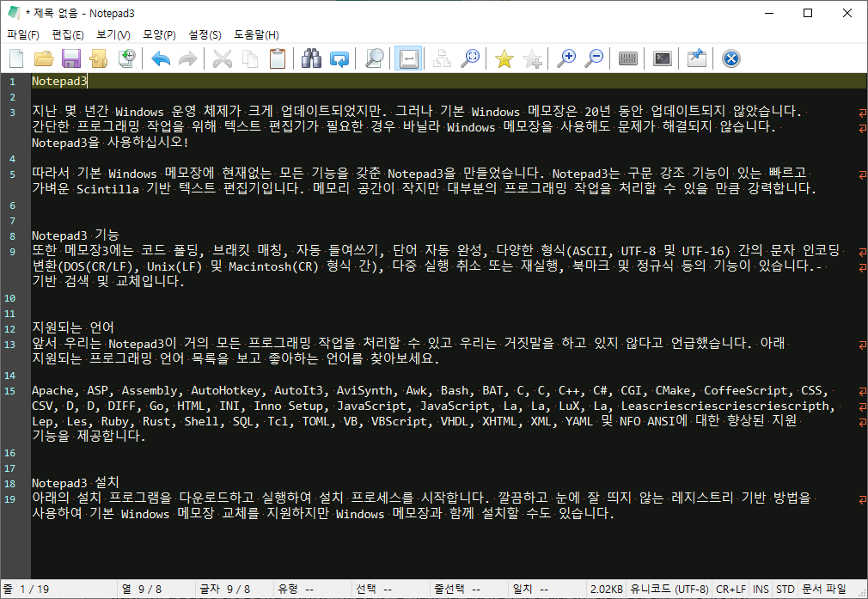868x599 pixels.
Task: Click the 2.02KB file size in status bar
Action: coord(606,589)
